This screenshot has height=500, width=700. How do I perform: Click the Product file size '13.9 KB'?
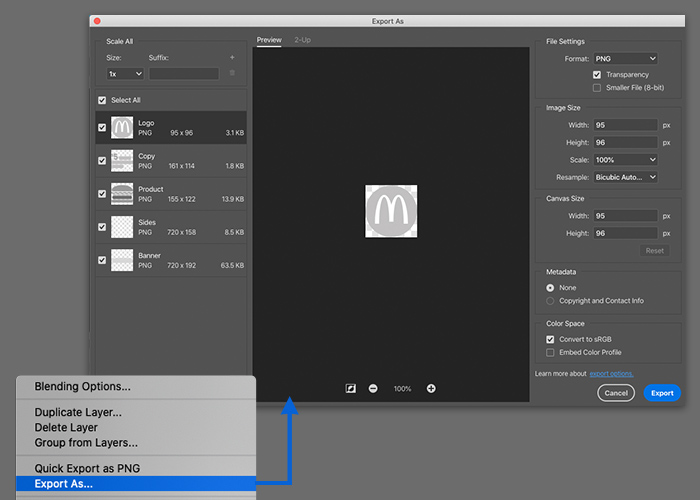(233, 199)
